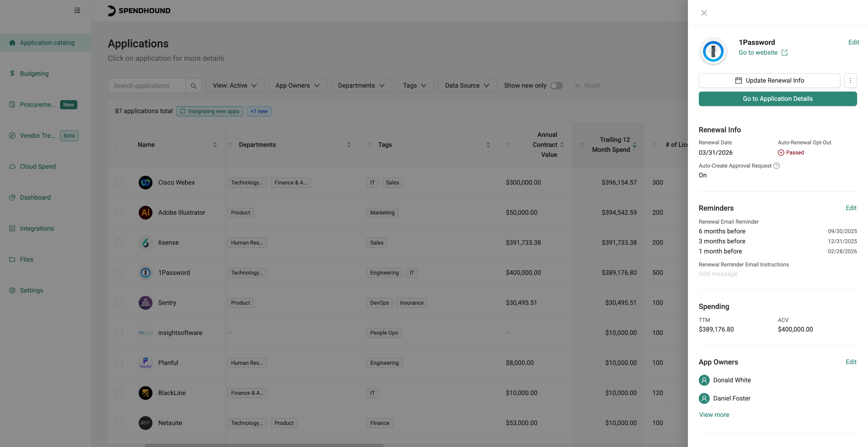This screenshot has width=868, height=447.
Task: Click the horizontal table scrollbar
Action: tap(264, 445)
